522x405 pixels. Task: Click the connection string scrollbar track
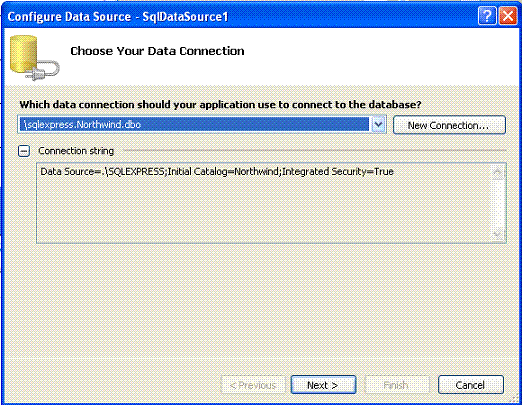click(498, 203)
